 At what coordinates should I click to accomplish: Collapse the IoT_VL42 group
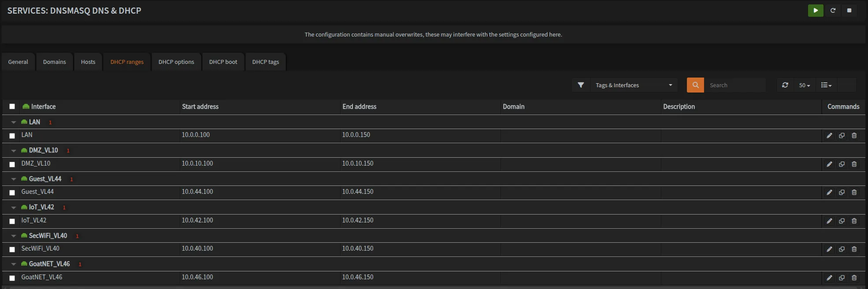pyautogui.click(x=14, y=207)
